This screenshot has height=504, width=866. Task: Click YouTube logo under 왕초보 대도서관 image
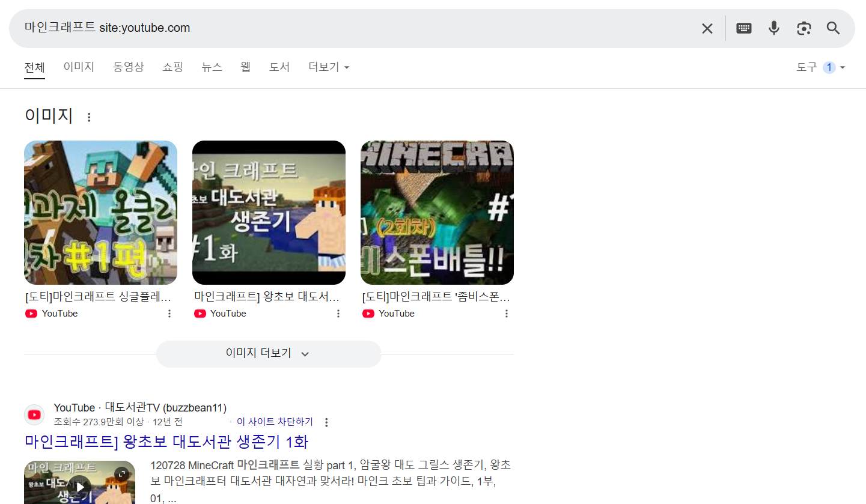click(200, 314)
